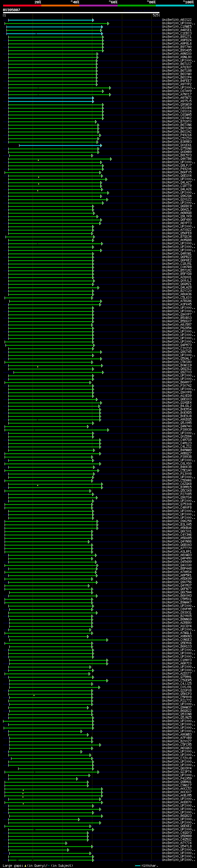Select hit UniRef100_P30742
Image resolution: width=197 pixels, height=868 pixels.
[x=177, y=386]
